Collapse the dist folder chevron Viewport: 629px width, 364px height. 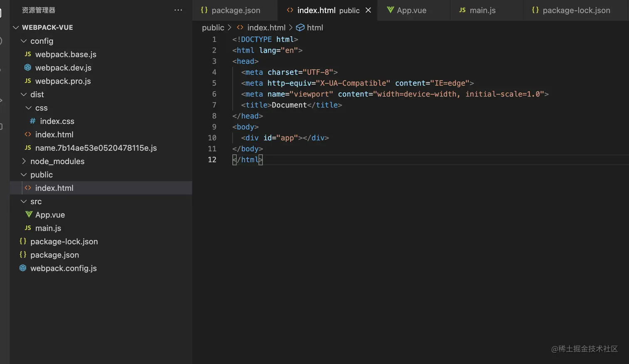point(24,94)
